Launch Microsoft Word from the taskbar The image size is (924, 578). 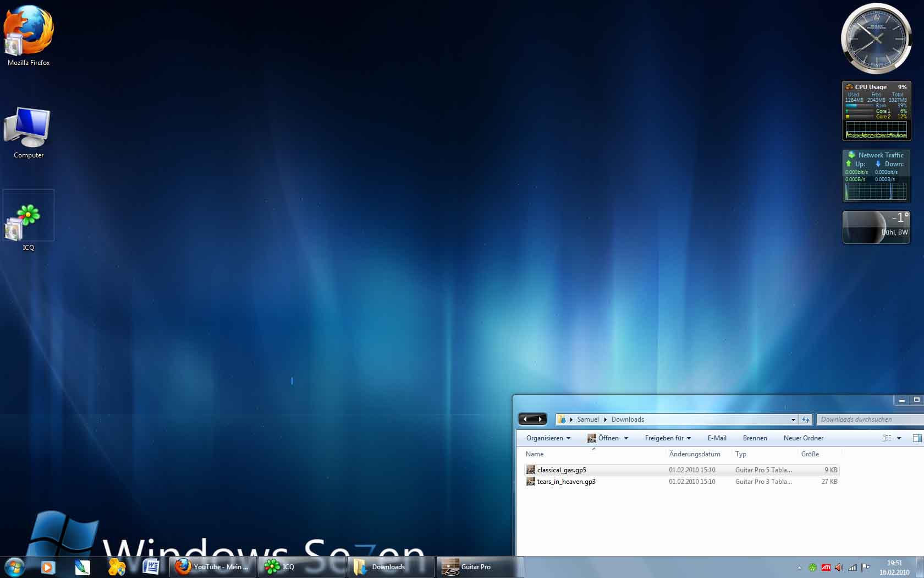[x=150, y=566]
